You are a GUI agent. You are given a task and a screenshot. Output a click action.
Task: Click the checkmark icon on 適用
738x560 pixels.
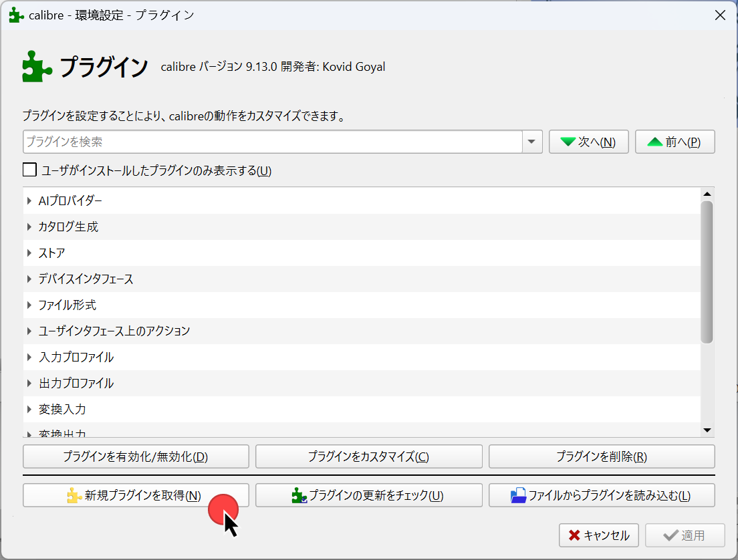point(670,535)
